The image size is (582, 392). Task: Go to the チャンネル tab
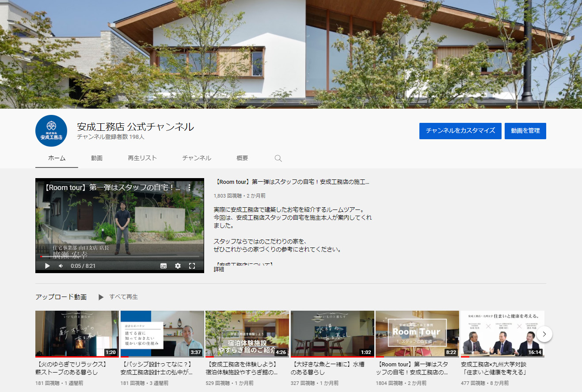(x=197, y=158)
